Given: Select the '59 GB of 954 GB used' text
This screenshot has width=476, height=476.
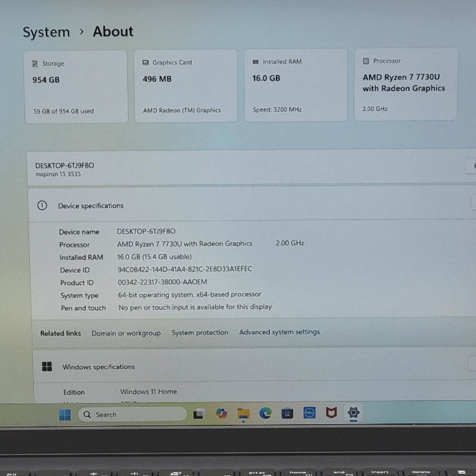Looking at the screenshot, I should 63,111.
